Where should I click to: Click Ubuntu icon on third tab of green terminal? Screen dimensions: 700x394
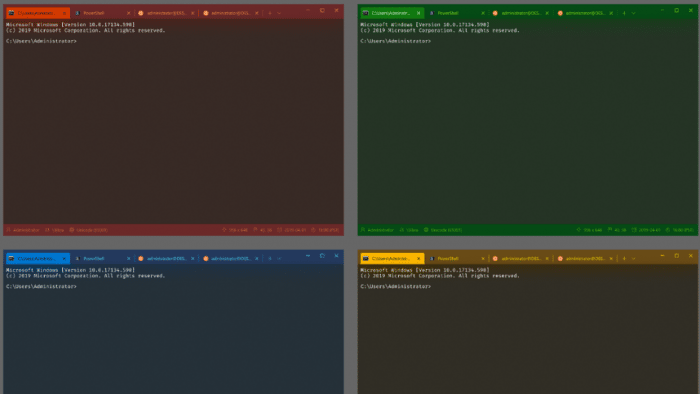pos(495,13)
